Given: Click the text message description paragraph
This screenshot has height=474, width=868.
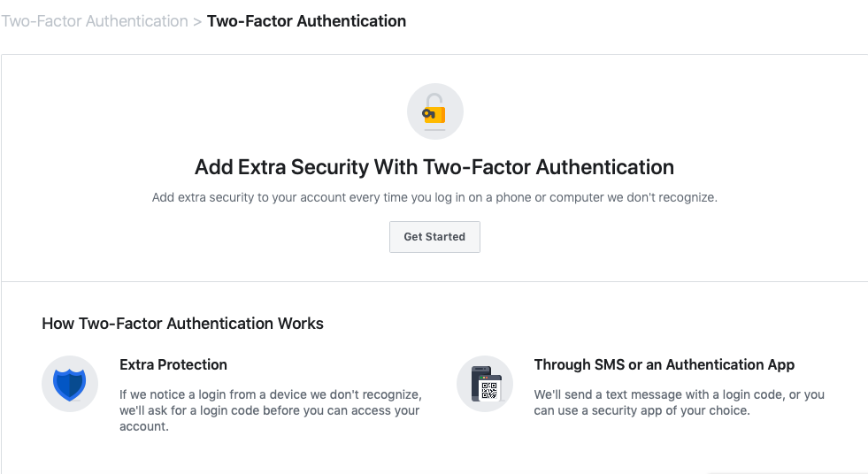Looking at the screenshot, I should [x=680, y=402].
